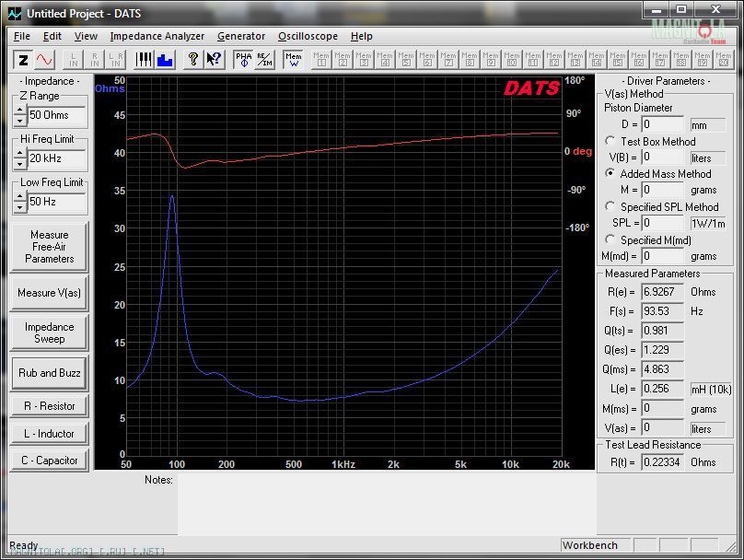The image size is (744, 560).
Task: Open the Generator menu
Action: (241, 36)
